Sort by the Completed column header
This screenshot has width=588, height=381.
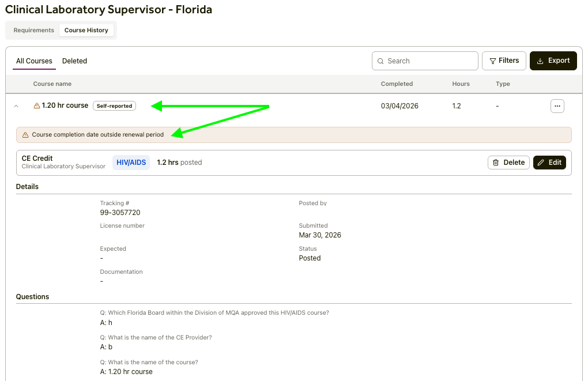point(397,84)
